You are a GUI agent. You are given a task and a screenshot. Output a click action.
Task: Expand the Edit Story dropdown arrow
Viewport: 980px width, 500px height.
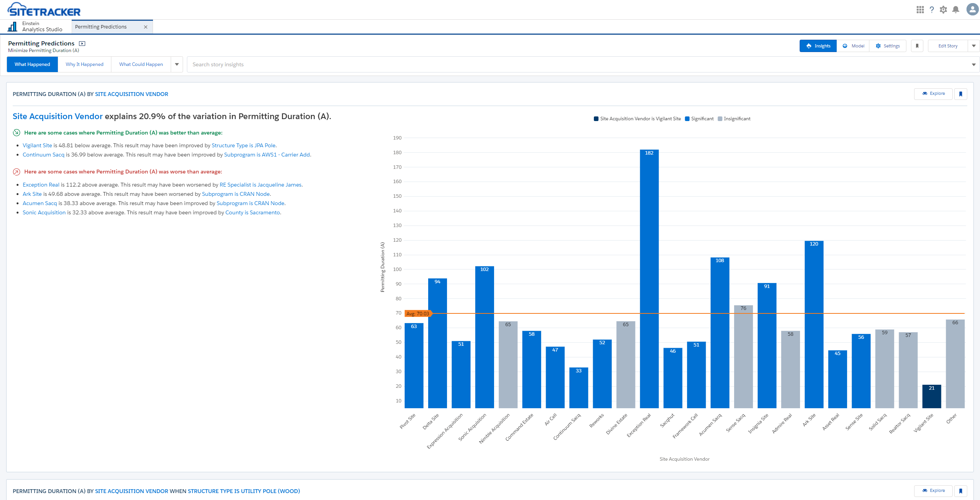coord(974,46)
